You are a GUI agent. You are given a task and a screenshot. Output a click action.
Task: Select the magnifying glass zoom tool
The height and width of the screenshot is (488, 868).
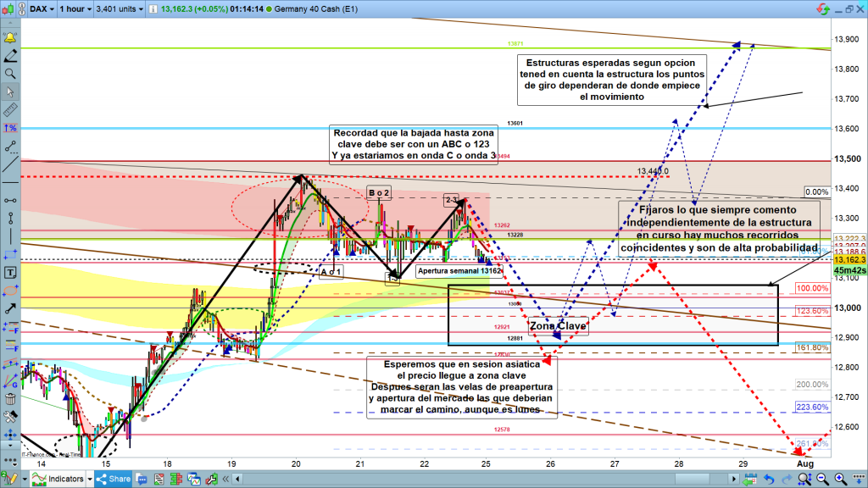click(x=11, y=74)
